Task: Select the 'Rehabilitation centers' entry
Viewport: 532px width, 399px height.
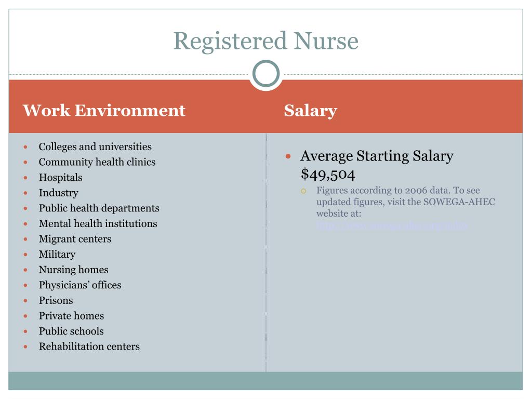Action: pyautogui.click(x=89, y=347)
